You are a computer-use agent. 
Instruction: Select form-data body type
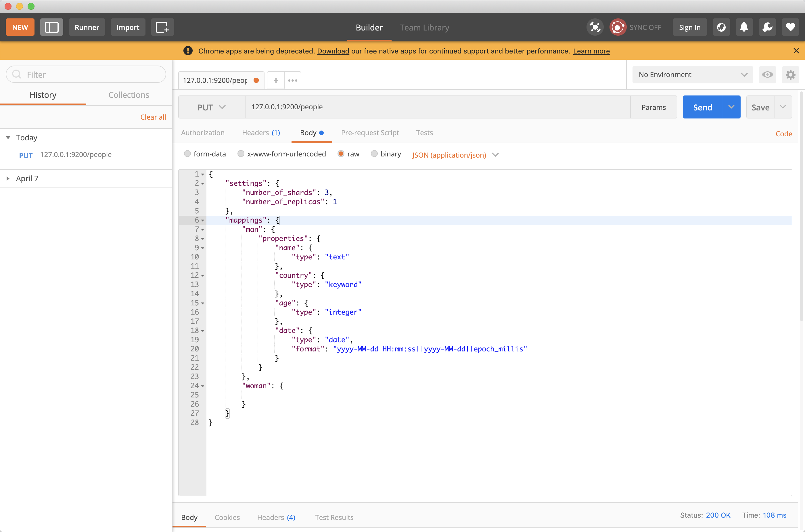pos(187,154)
